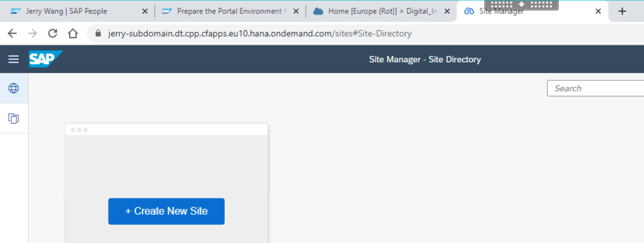Viewport: 644px width, 243px height.
Task: Open the hamburger navigation menu
Action: 13,59
